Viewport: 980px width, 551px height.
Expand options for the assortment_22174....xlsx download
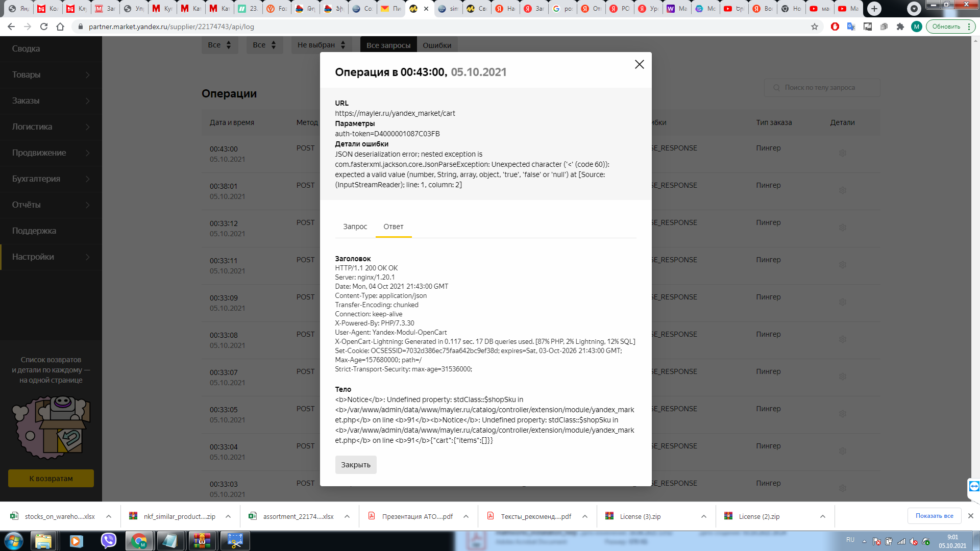pos(347,516)
